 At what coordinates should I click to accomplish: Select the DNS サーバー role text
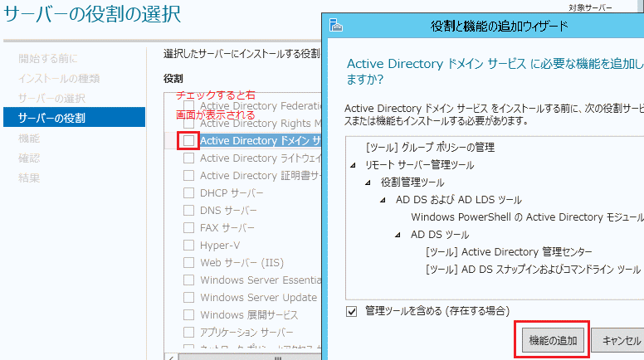point(228,210)
